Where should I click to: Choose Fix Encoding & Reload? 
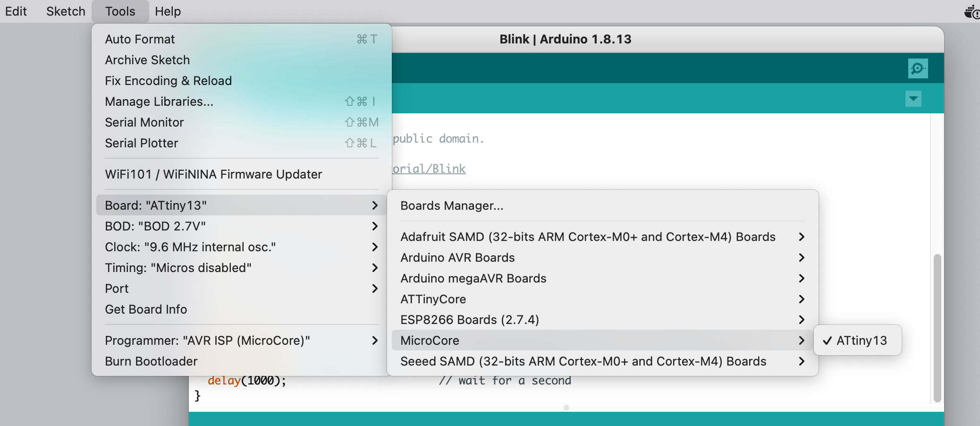241,81
